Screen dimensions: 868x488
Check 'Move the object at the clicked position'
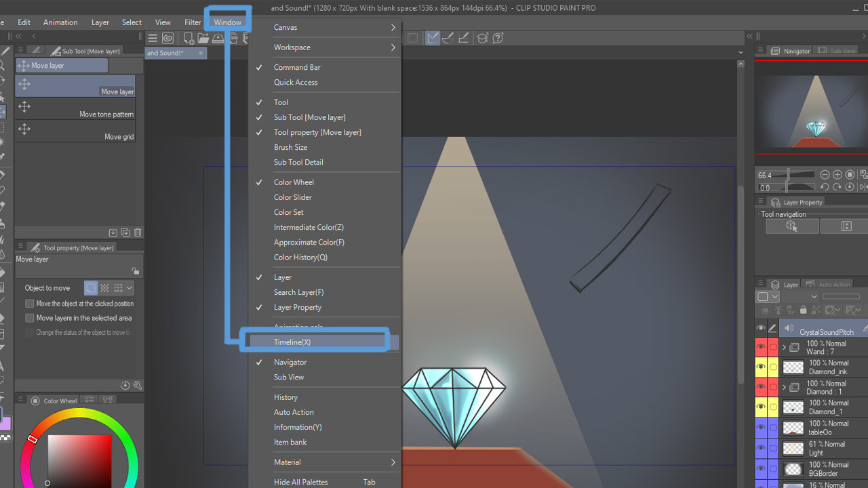[x=30, y=304]
